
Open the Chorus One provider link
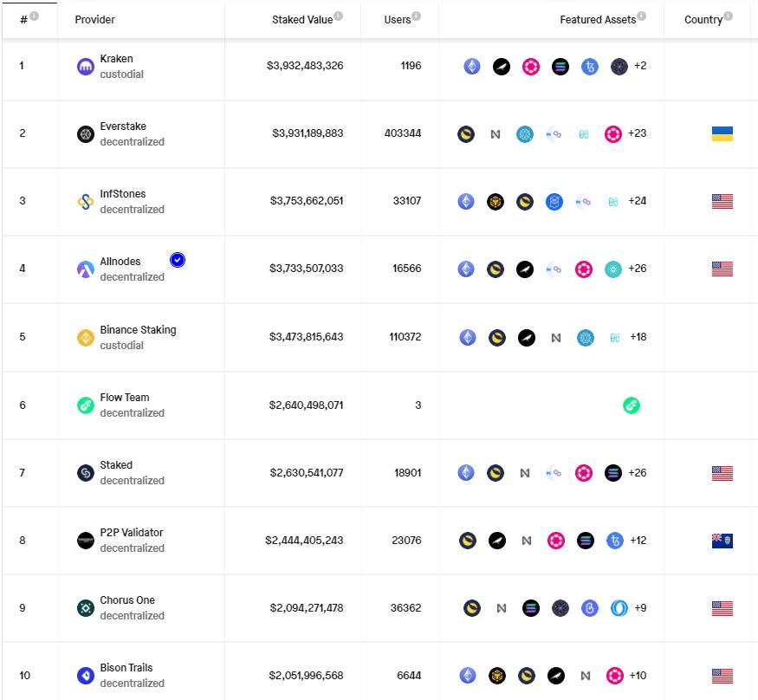pyautogui.click(x=127, y=600)
